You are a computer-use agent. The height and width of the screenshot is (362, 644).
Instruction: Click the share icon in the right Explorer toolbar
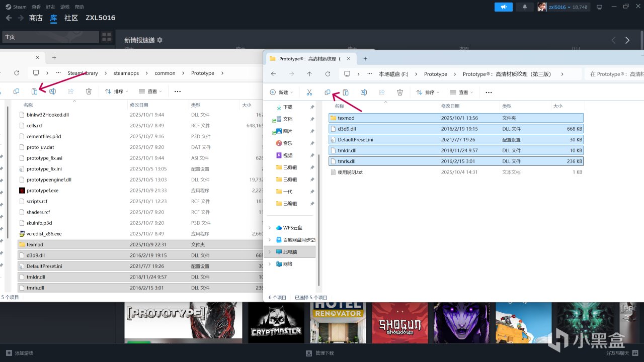[x=382, y=93]
